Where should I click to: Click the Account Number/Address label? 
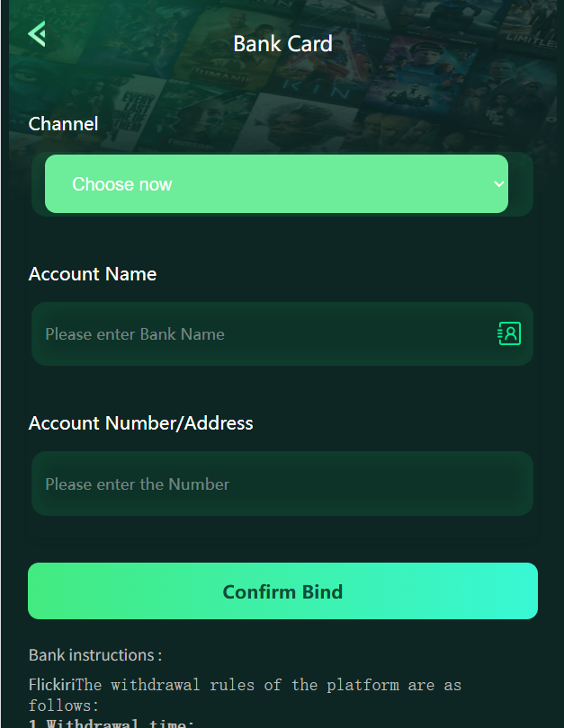[140, 423]
